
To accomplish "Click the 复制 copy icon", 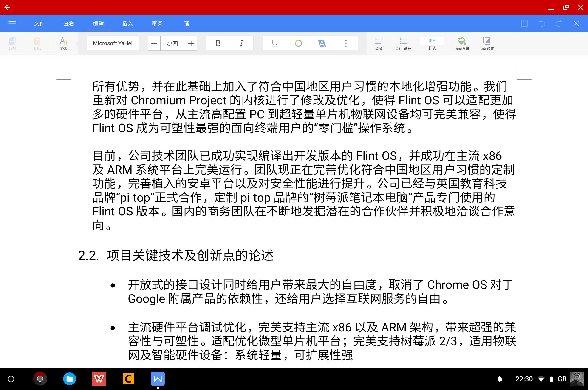I will [x=12, y=44].
